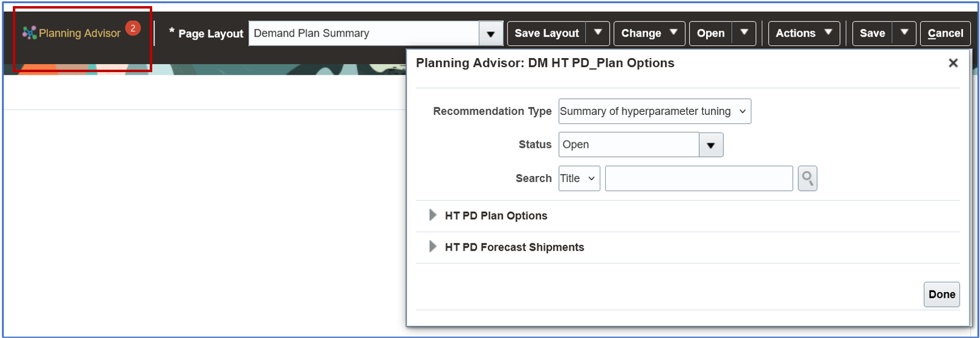Open the Recommendation Type dropdown
Image resolution: width=980 pixels, height=338 pixels.
(654, 111)
